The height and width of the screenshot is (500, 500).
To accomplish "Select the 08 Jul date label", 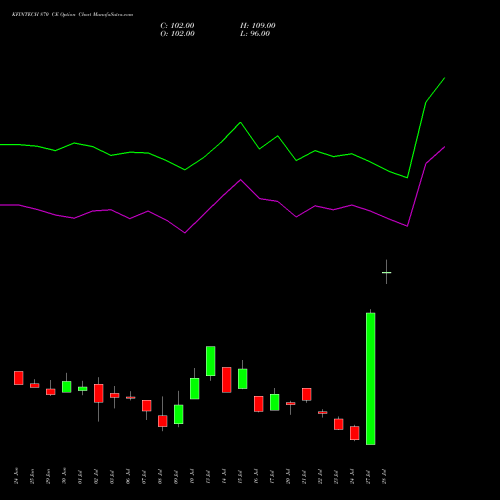I will coord(160,477).
